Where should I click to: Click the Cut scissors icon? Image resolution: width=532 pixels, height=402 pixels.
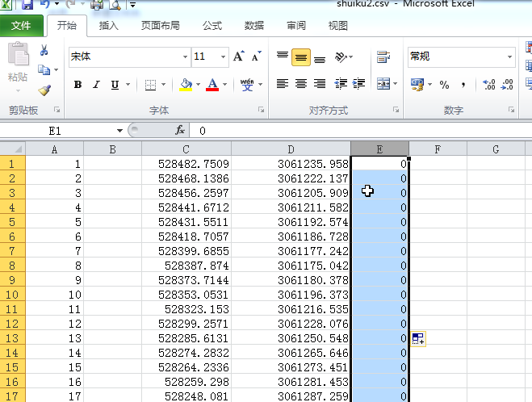44,51
